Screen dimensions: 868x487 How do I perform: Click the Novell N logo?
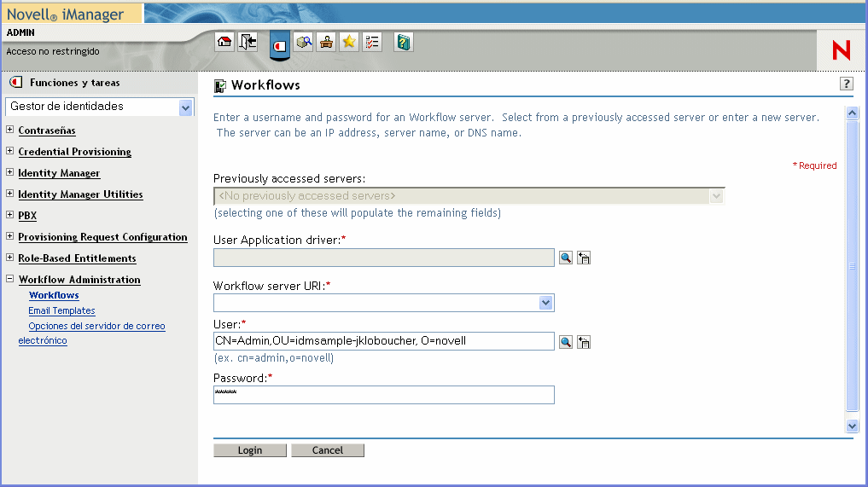pos(841,50)
